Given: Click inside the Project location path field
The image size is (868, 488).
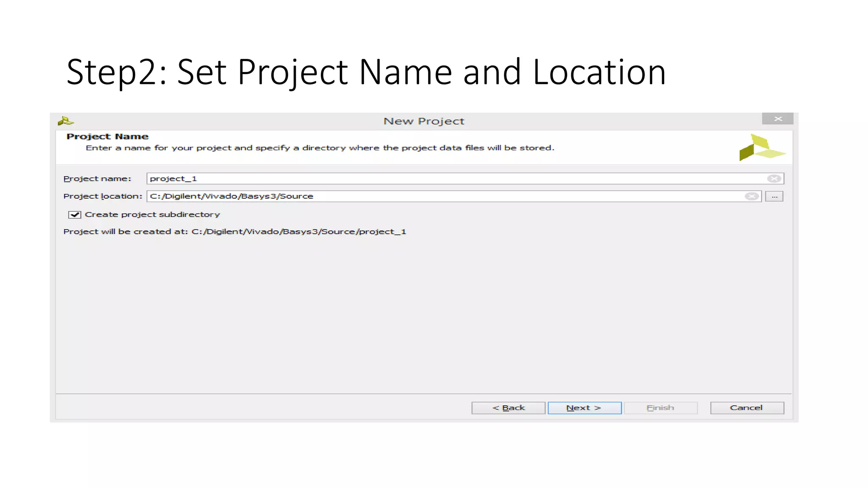Looking at the screenshot, I should coord(424,196).
